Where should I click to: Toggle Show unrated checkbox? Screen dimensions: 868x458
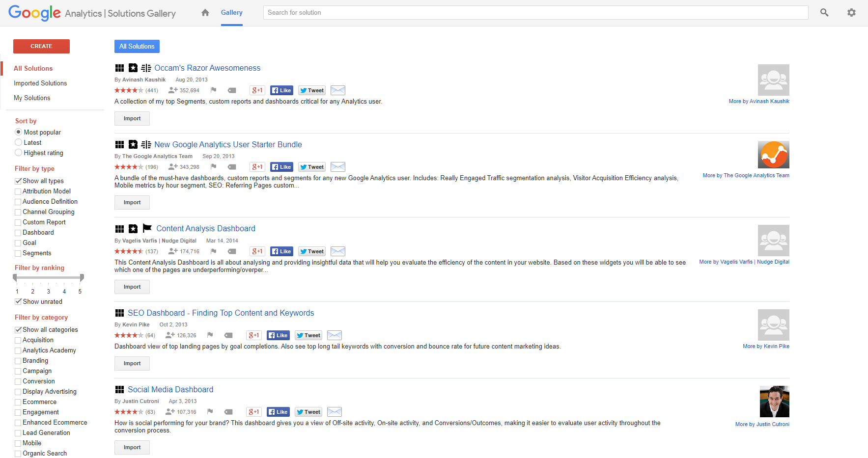[18, 302]
